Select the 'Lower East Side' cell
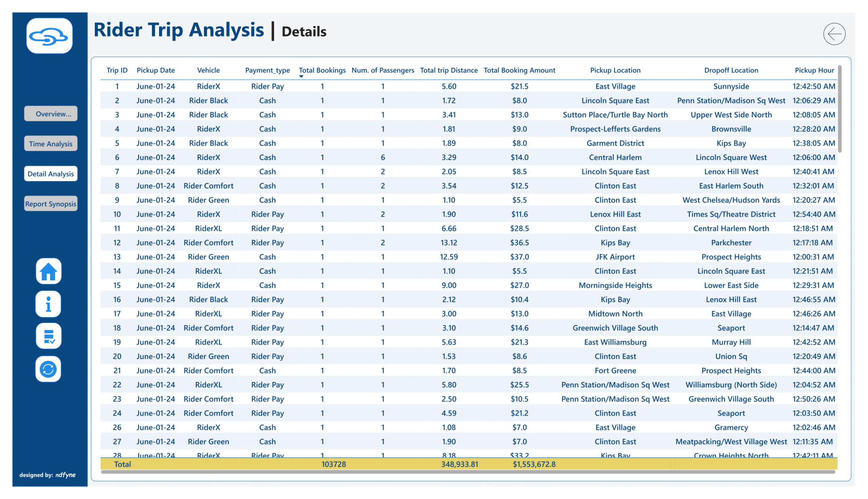Image resolution: width=868 pixels, height=499 pixels. [731, 286]
